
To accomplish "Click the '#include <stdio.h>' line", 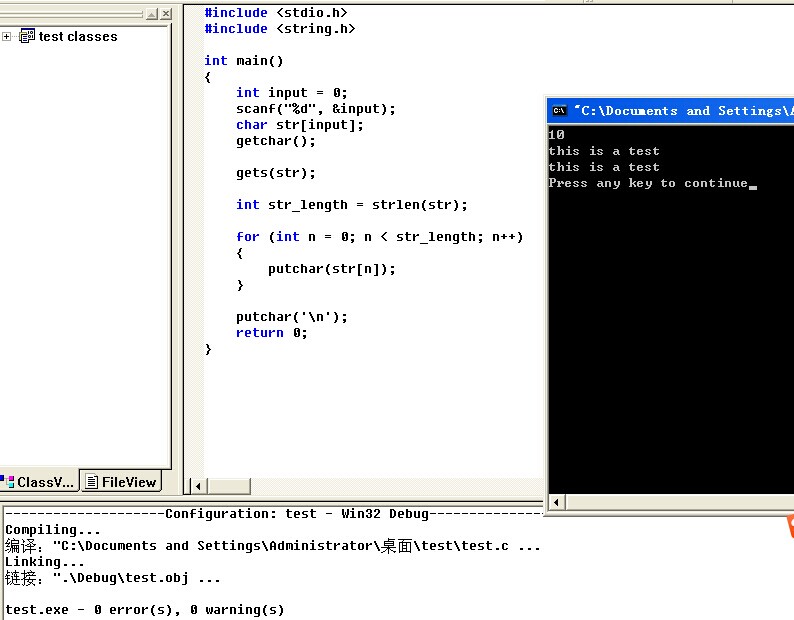I will click(276, 13).
